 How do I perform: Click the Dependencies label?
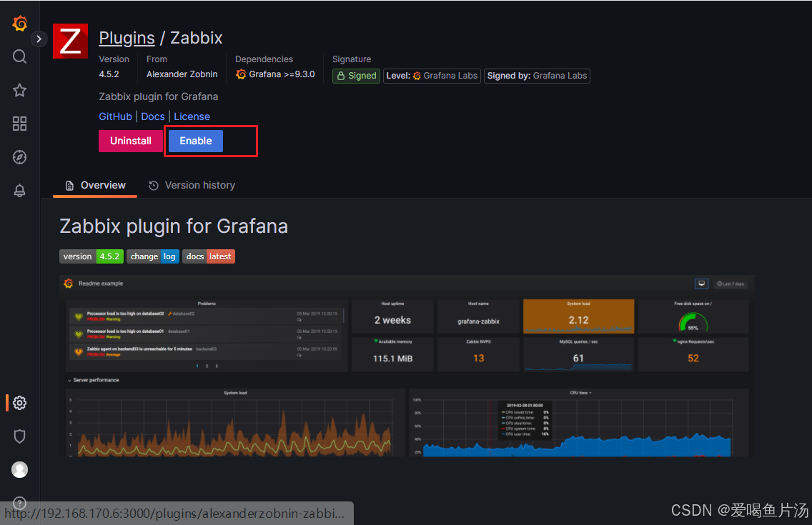(x=264, y=59)
